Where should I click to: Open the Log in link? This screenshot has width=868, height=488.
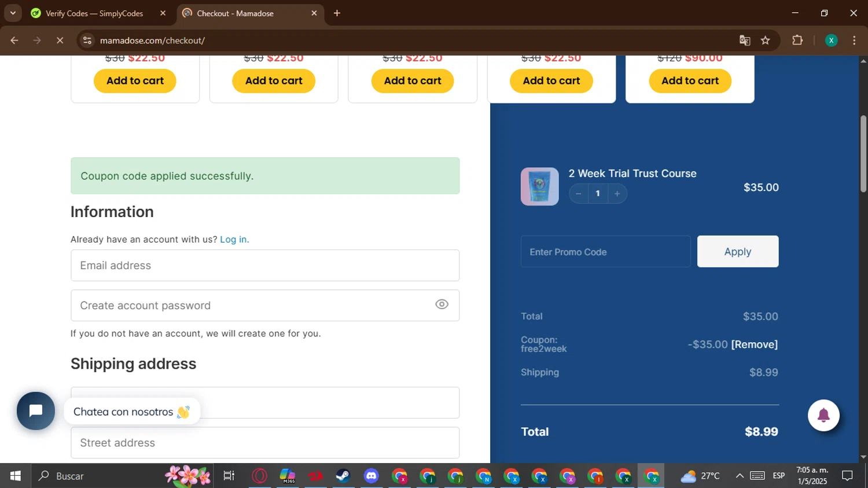coord(233,239)
